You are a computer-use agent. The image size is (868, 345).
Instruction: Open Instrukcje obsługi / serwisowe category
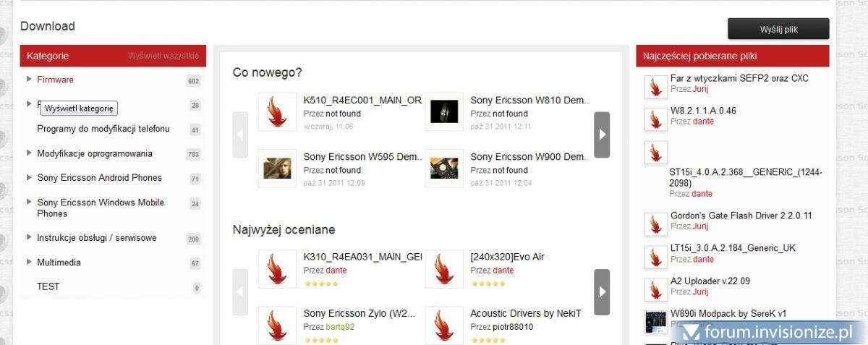point(97,238)
